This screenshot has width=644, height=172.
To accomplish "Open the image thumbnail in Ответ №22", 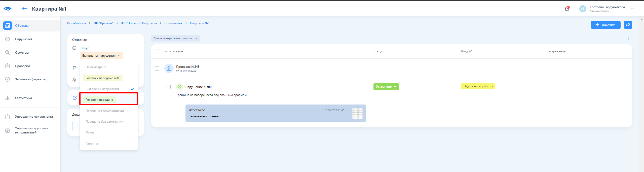I will tap(357, 113).
